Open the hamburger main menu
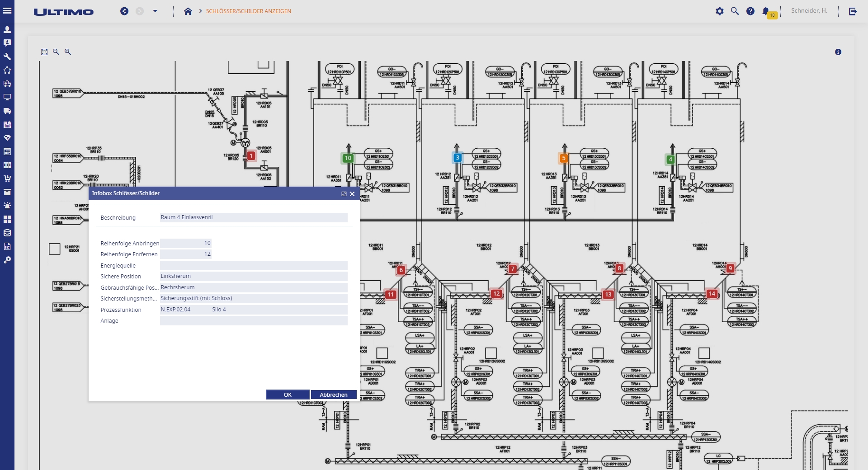Viewport: 868px width, 470px height. (7, 11)
